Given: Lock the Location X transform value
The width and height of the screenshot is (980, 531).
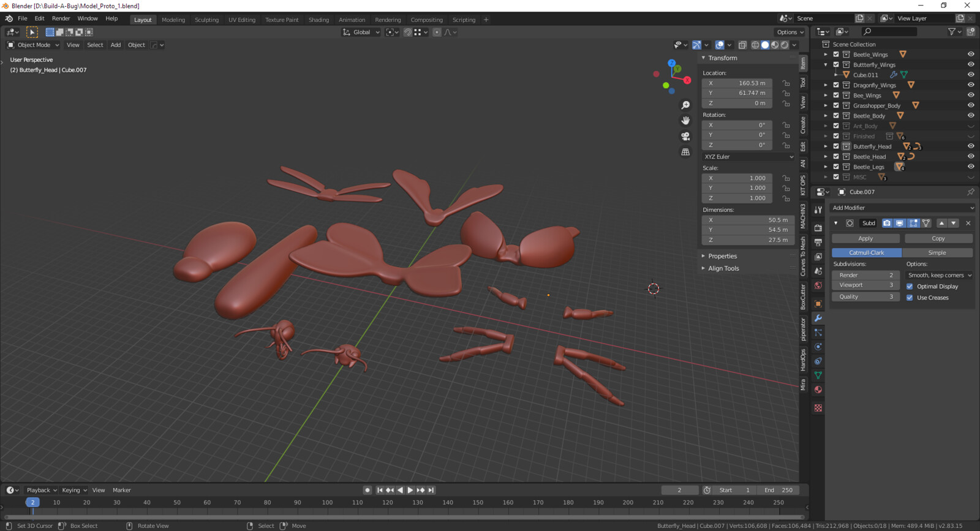Looking at the screenshot, I should click(x=786, y=83).
